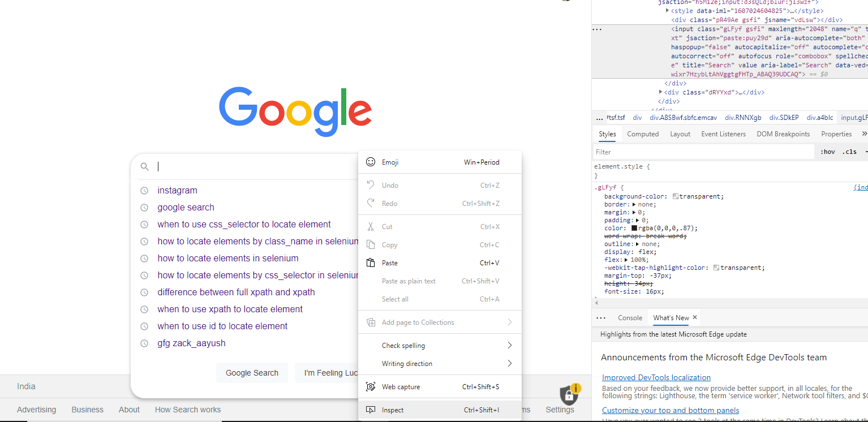This screenshot has width=868, height=422.
Task: Open the three-dot drawer menu beside Console
Action: coord(601,318)
